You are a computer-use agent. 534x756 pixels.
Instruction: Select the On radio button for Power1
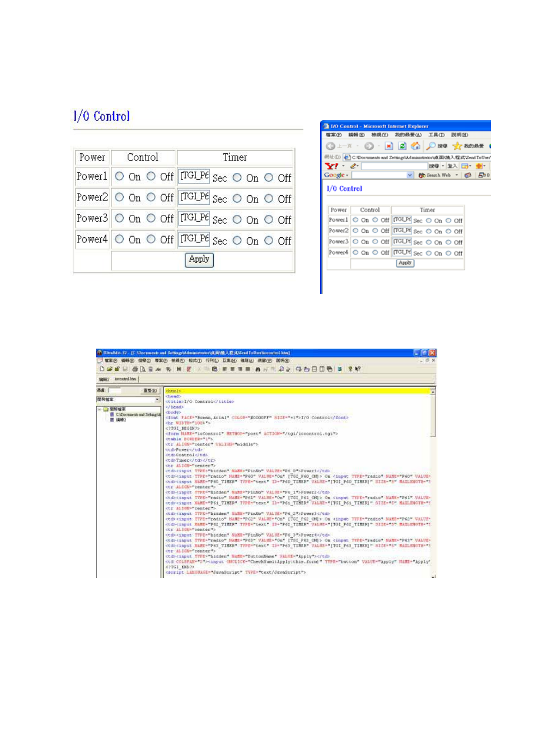pos(119,176)
